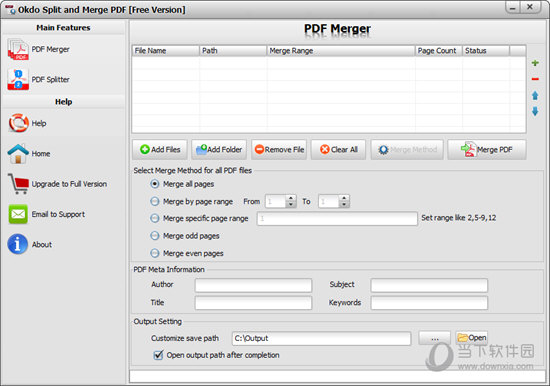The width and height of the screenshot is (550, 386).
Task: Click the PDF Splitter sidebar label
Action: 51,80
